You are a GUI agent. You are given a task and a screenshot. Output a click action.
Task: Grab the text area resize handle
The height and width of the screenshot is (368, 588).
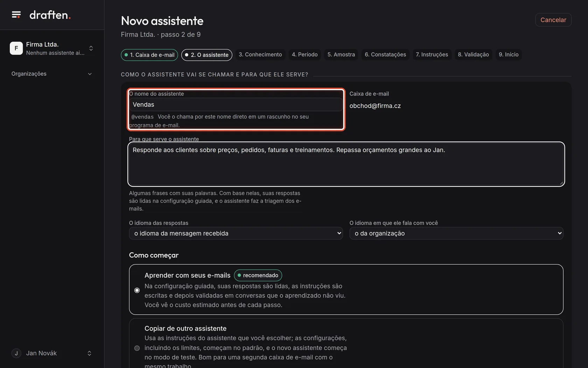(x=561, y=183)
